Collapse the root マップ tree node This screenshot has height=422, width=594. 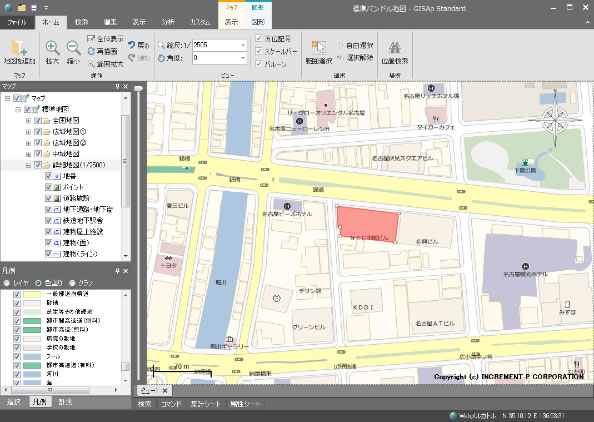pos(7,98)
